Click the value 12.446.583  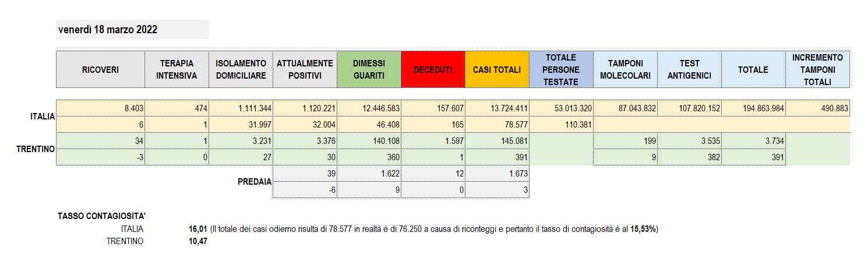[x=369, y=108]
